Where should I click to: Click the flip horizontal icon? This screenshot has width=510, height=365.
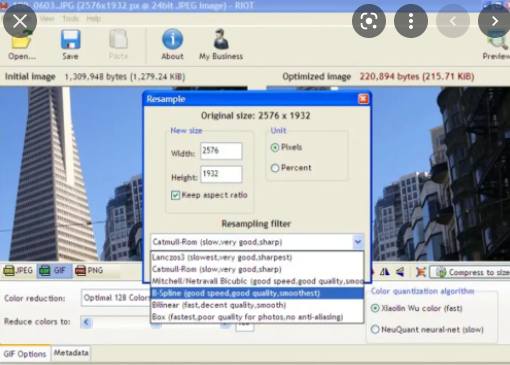(385, 272)
